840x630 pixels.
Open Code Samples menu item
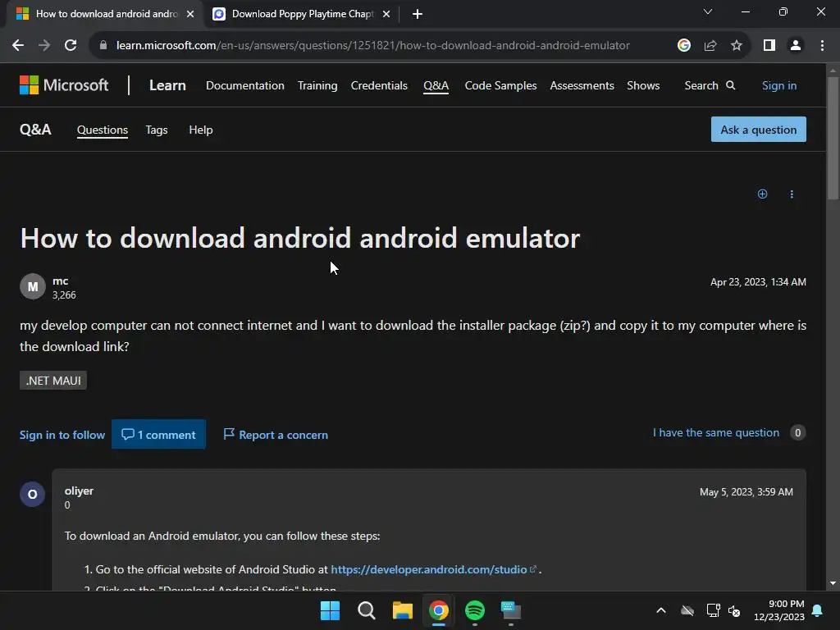pyautogui.click(x=501, y=85)
